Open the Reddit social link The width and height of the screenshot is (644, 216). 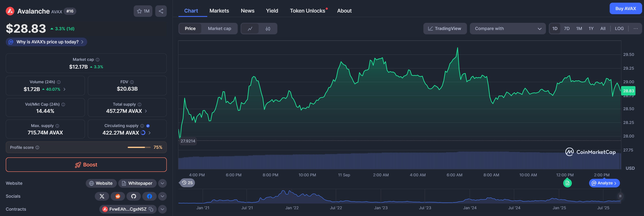pyautogui.click(x=118, y=196)
